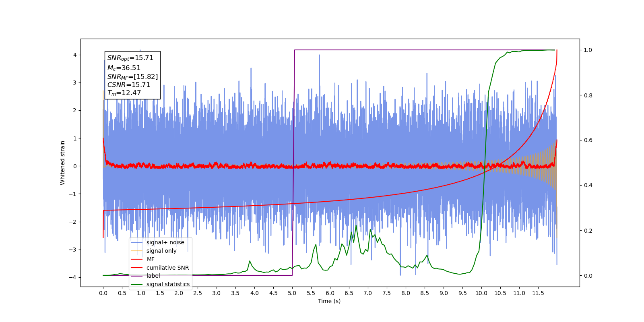
Task: Click the x-axis tick label 11.5
Action: pyautogui.click(x=538, y=293)
